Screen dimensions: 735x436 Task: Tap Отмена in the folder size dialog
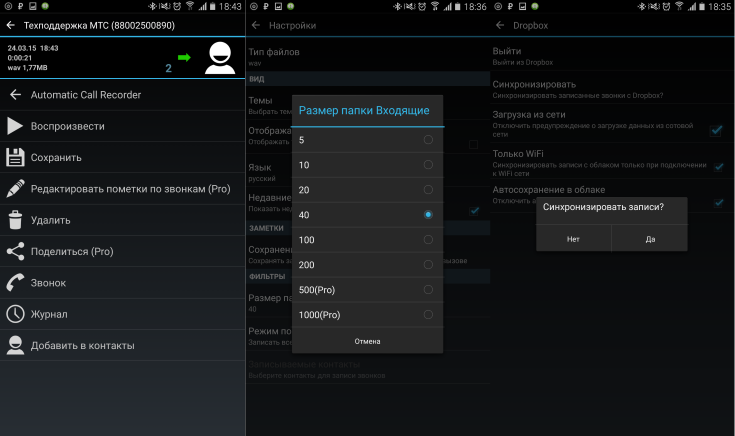click(x=368, y=341)
